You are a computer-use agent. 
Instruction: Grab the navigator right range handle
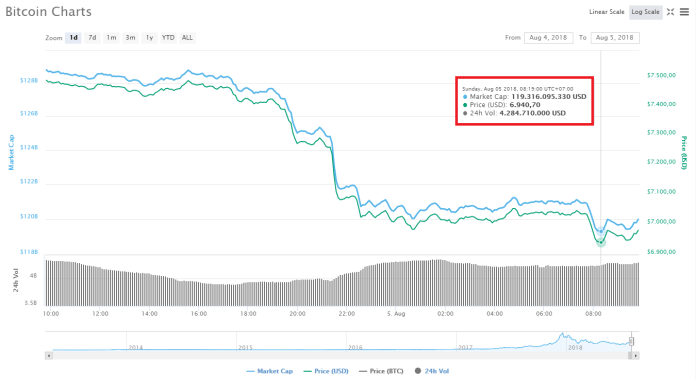point(631,341)
